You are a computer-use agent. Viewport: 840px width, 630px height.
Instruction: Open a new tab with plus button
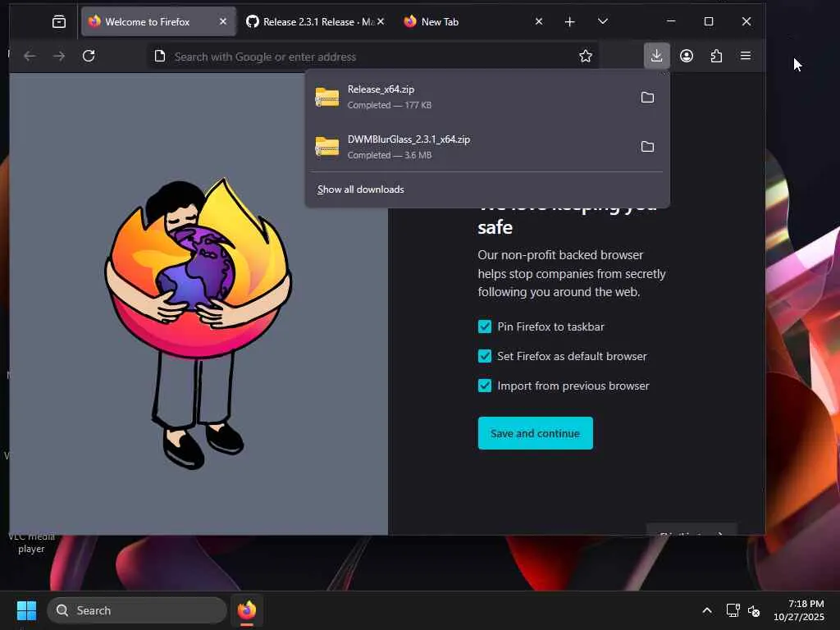[570, 21]
